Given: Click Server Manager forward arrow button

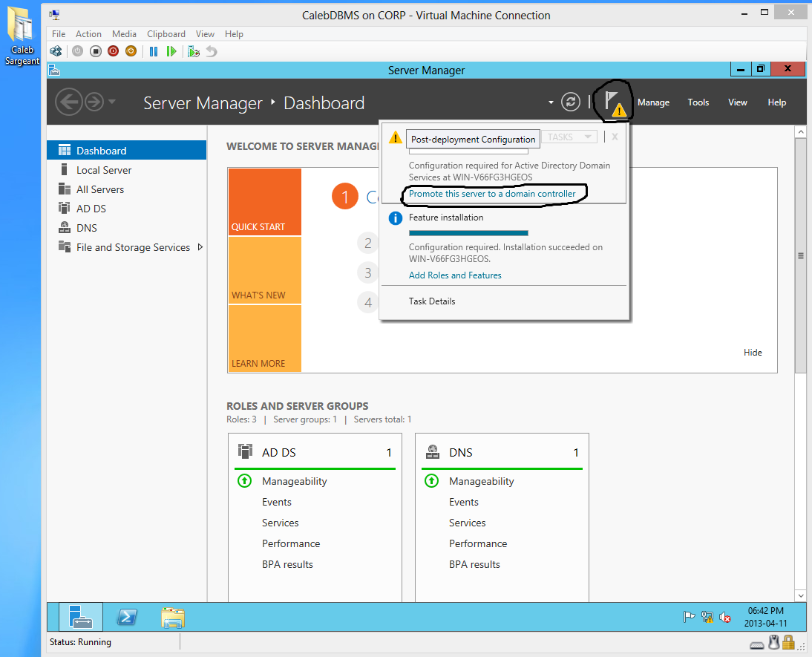Looking at the screenshot, I should [x=94, y=102].
